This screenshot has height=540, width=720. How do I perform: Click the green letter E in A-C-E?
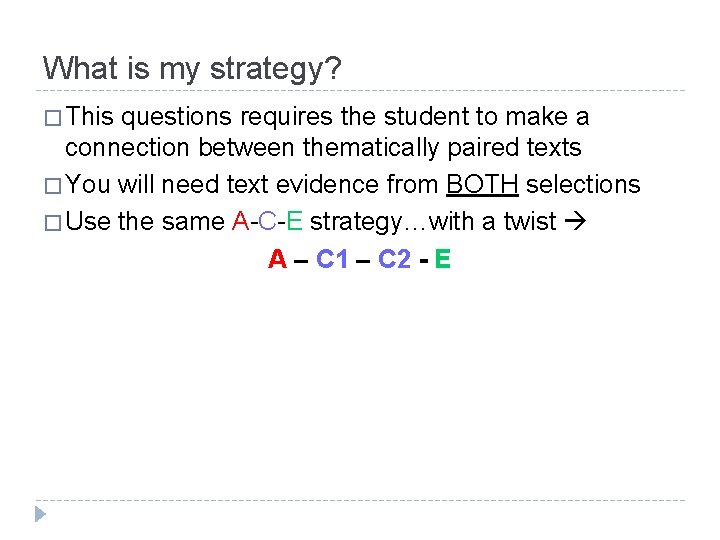(295, 221)
